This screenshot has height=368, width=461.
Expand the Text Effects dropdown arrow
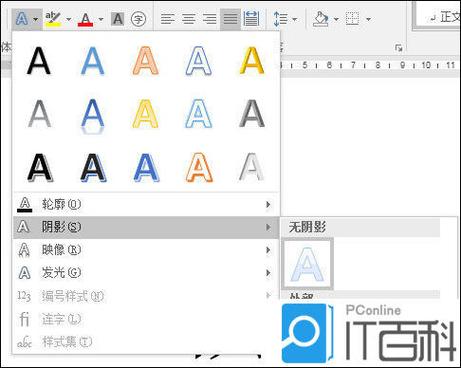click(x=36, y=19)
